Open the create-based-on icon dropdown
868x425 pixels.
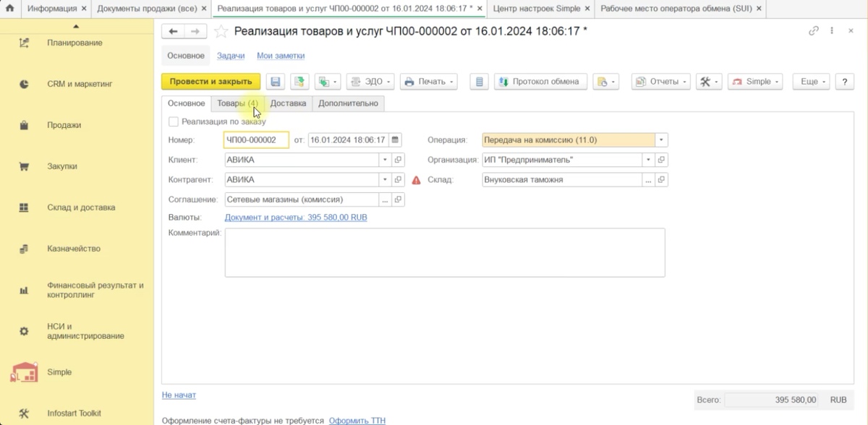coord(328,82)
